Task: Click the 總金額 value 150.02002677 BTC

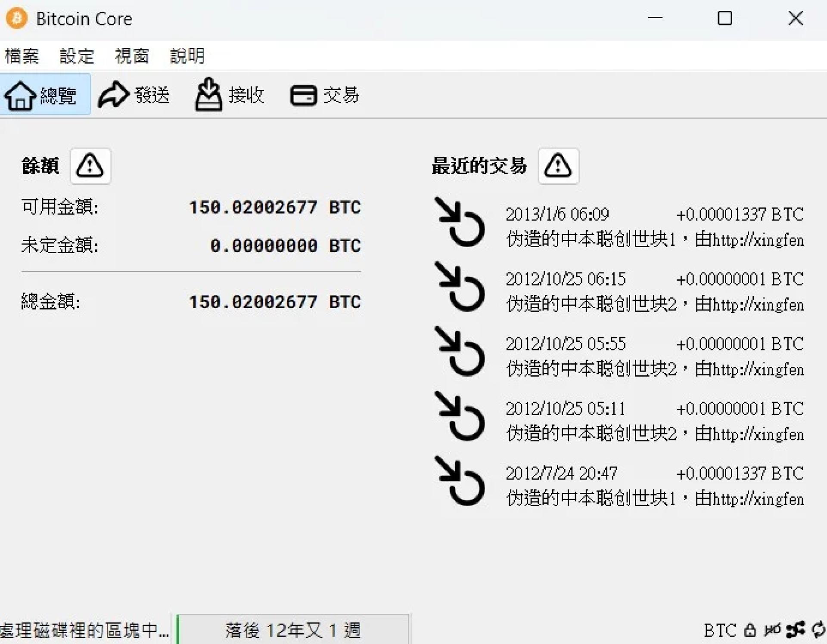Action: (275, 302)
